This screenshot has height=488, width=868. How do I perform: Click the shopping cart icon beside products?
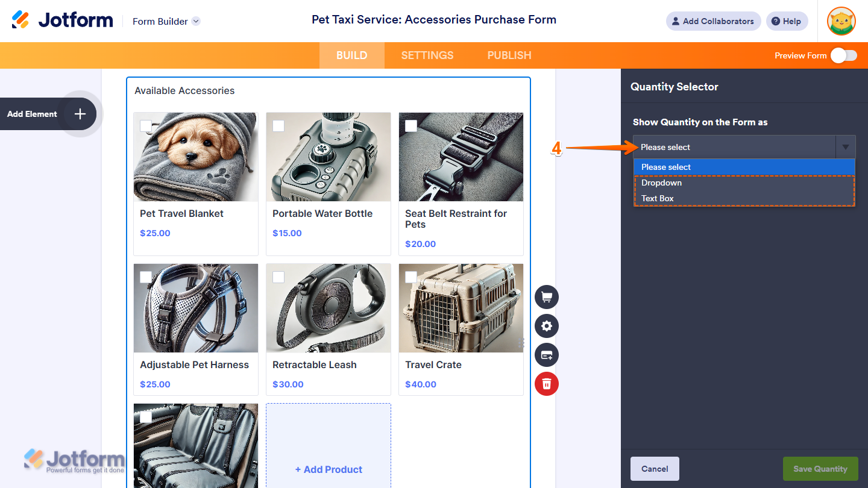tap(547, 297)
